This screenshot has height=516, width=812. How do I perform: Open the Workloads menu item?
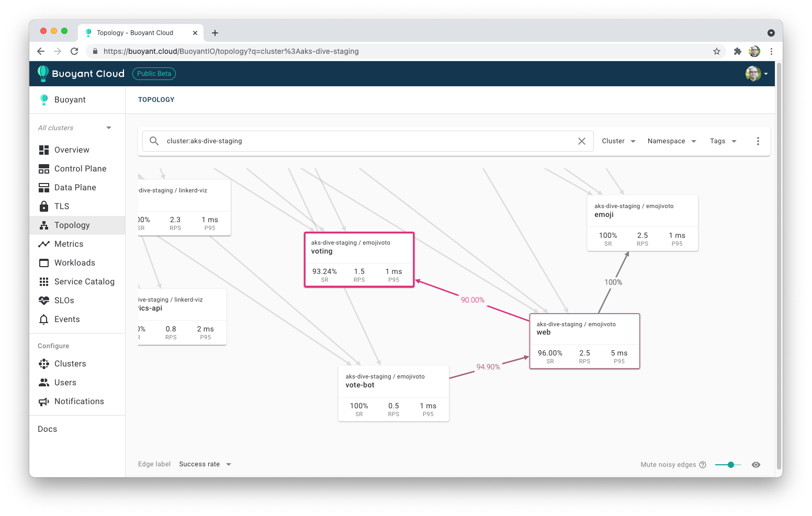click(74, 263)
